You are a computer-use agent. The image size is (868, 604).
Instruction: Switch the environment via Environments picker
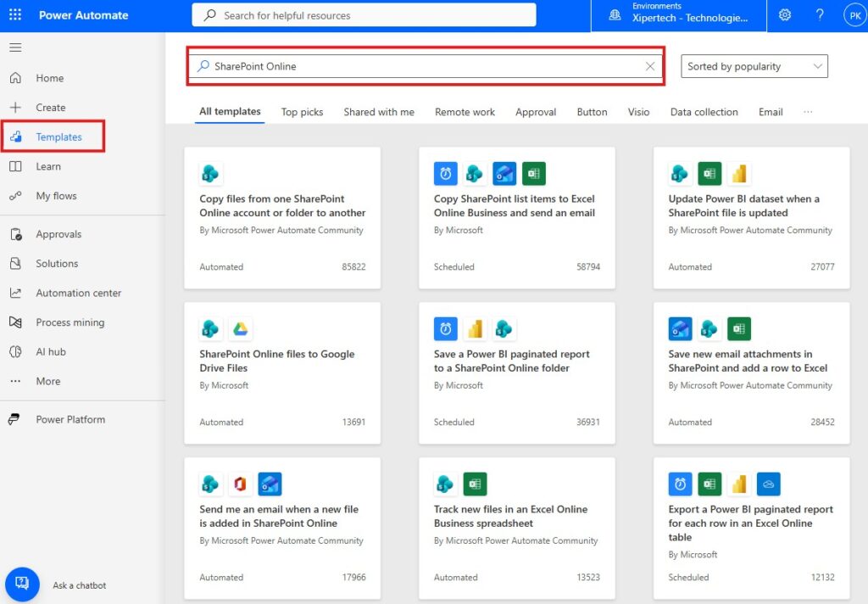tap(677, 14)
